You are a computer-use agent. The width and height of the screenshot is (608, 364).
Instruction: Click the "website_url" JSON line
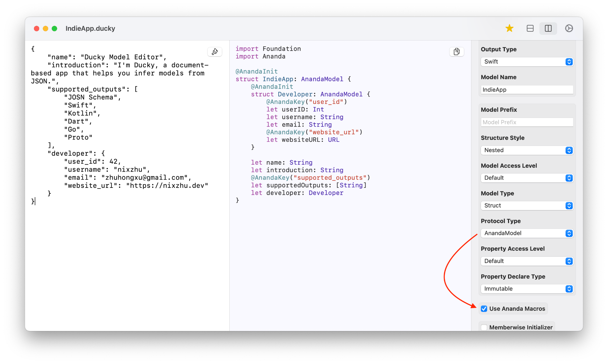tap(136, 186)
